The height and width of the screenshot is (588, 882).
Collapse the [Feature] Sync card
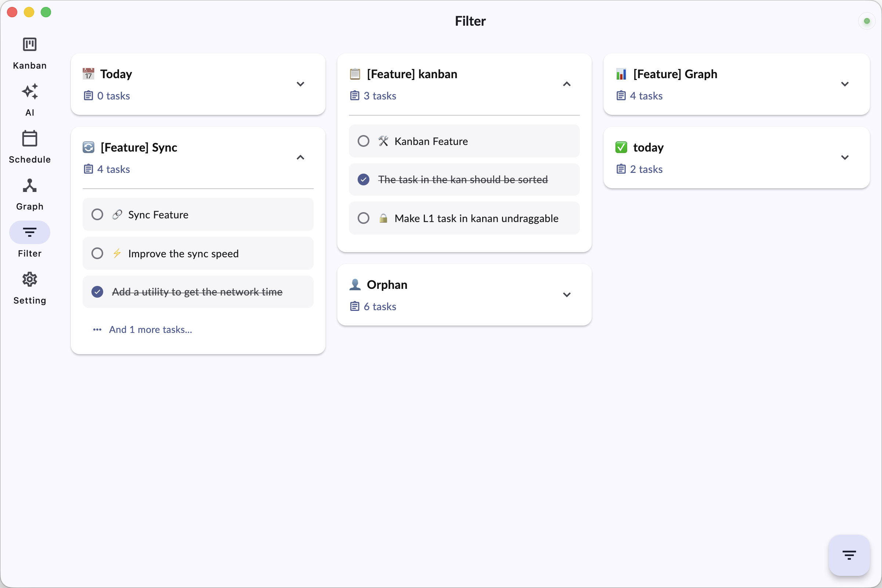click(x=300, y=157)
